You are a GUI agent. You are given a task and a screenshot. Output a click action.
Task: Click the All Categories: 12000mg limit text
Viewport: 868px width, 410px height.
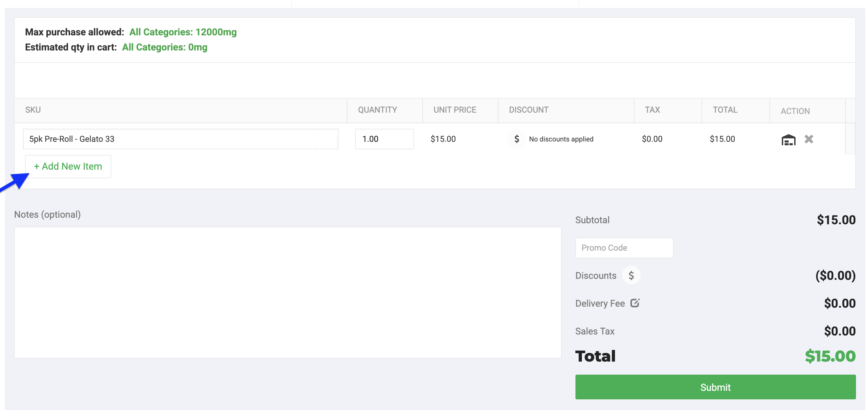tap(183, 32)
